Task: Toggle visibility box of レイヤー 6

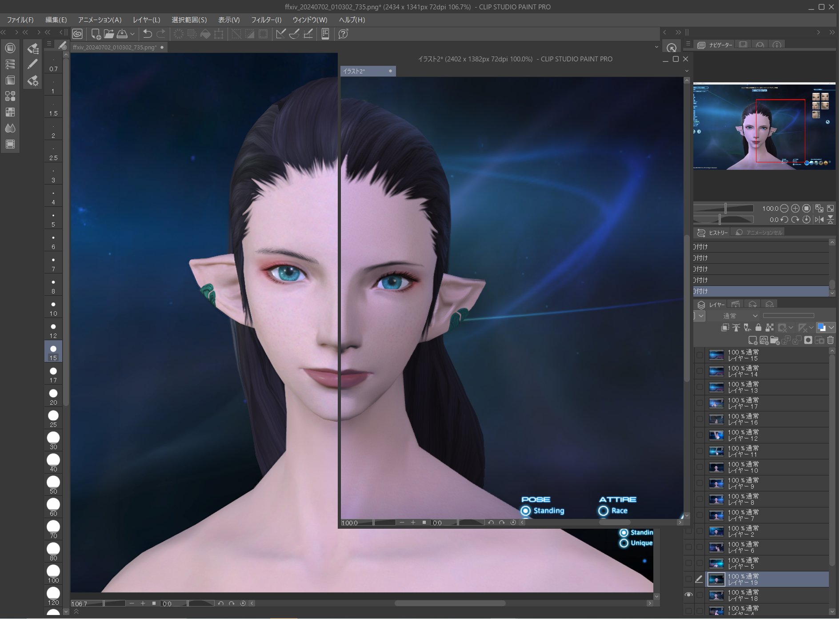Action: pyautogui.click(x=689, y=547)
